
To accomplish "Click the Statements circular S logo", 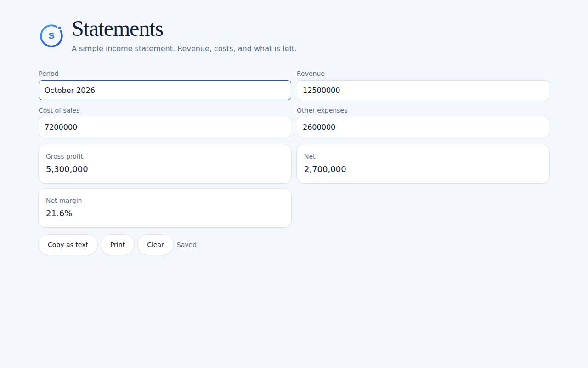I will tap(51, 35).
